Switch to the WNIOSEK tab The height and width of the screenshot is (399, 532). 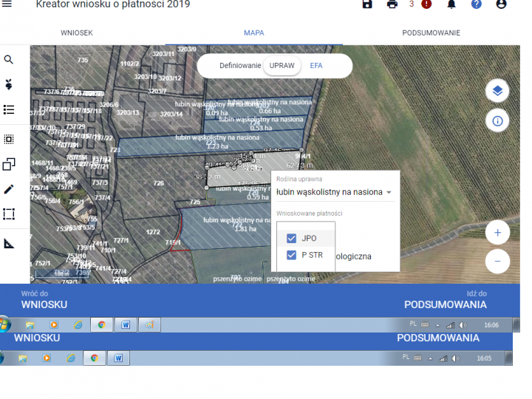tap(77, 33)
